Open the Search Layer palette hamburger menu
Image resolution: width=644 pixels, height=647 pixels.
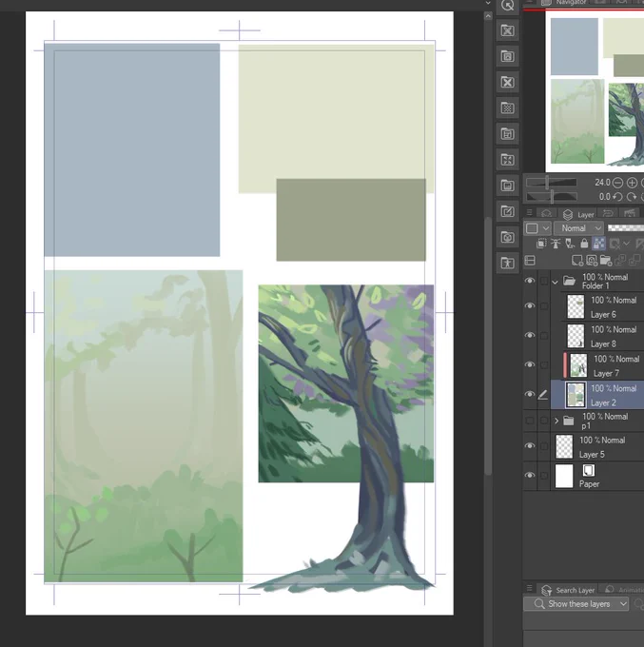pyautogui.click(x=530, y=588)
